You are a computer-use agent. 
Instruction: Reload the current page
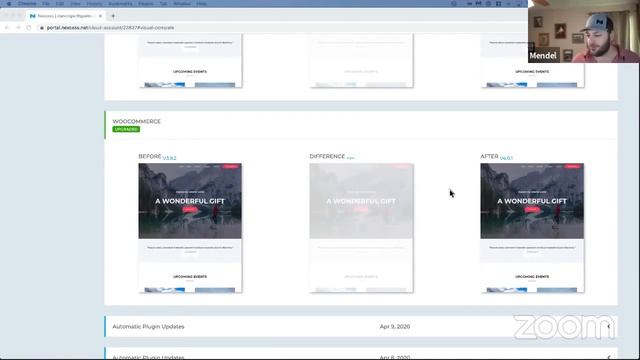tap(29, 28)
